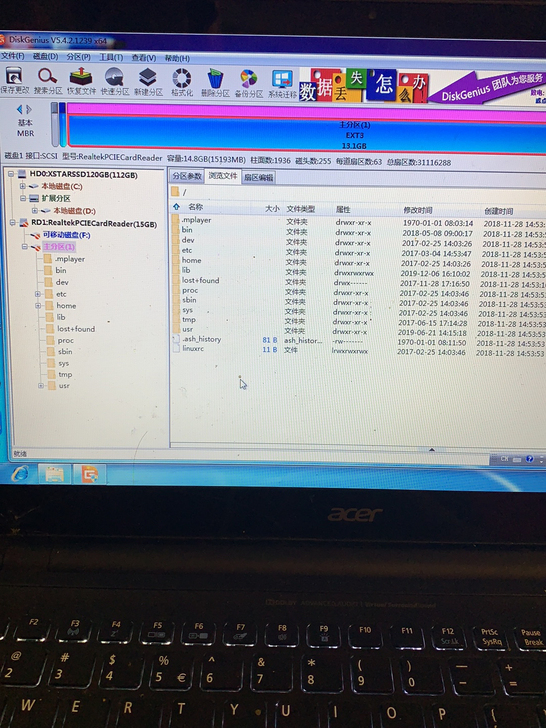The image size is (546, 728).
Task: Open Internet Explorer from taskbar
Action: pos(20,474)
